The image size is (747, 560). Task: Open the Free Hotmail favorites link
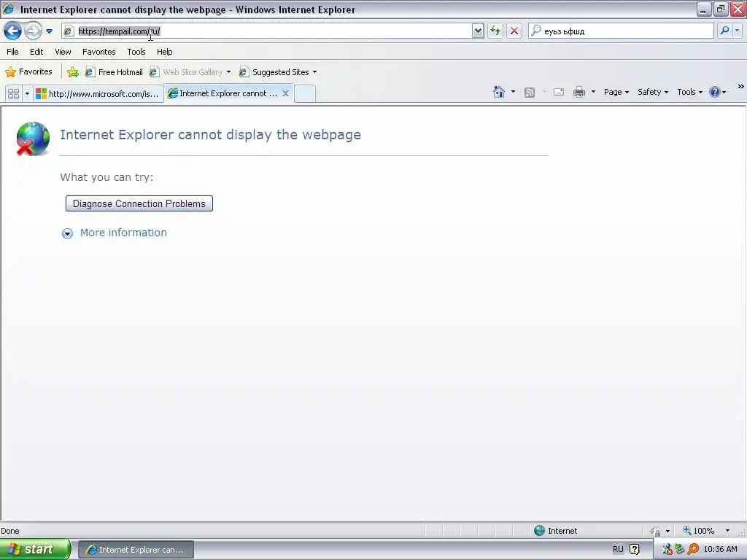pyautogui.click(x=115, y=72)
